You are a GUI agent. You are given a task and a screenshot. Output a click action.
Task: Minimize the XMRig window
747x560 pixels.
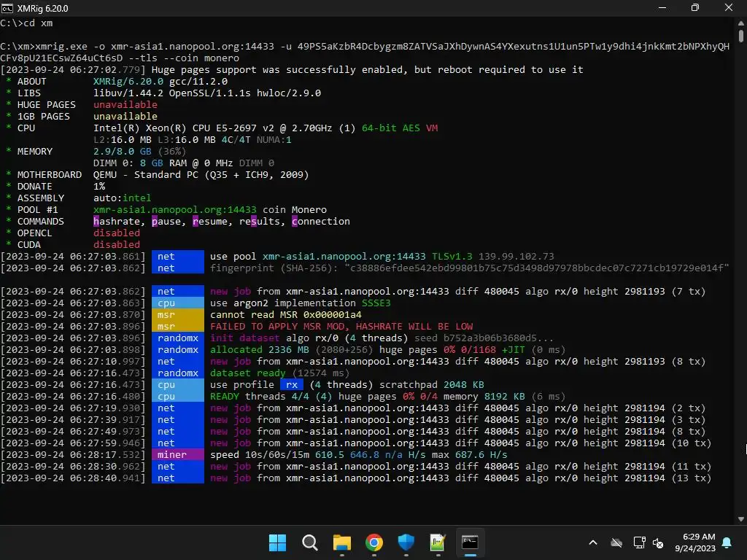[x=662, y=7]
